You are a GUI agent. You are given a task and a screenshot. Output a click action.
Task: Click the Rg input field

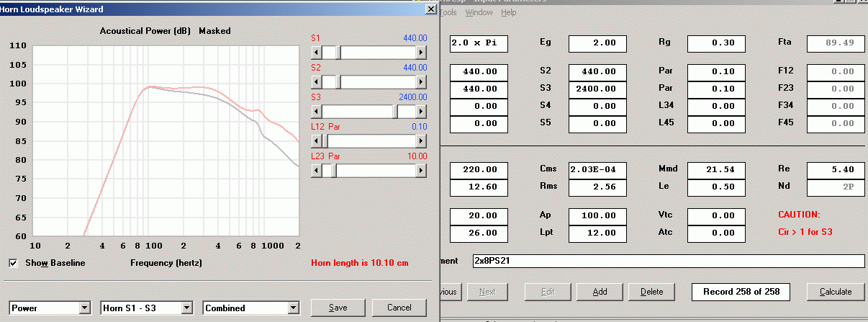(x=716, y=43)
